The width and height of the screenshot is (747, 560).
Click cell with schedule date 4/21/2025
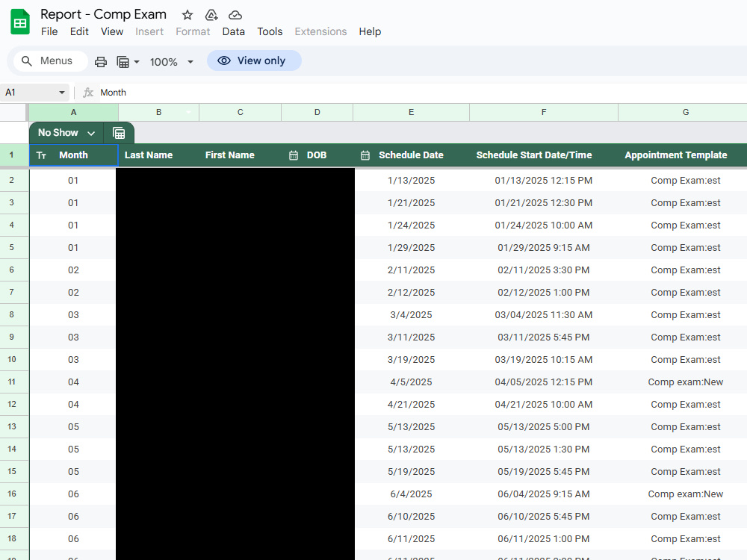[x=411, y=404]
